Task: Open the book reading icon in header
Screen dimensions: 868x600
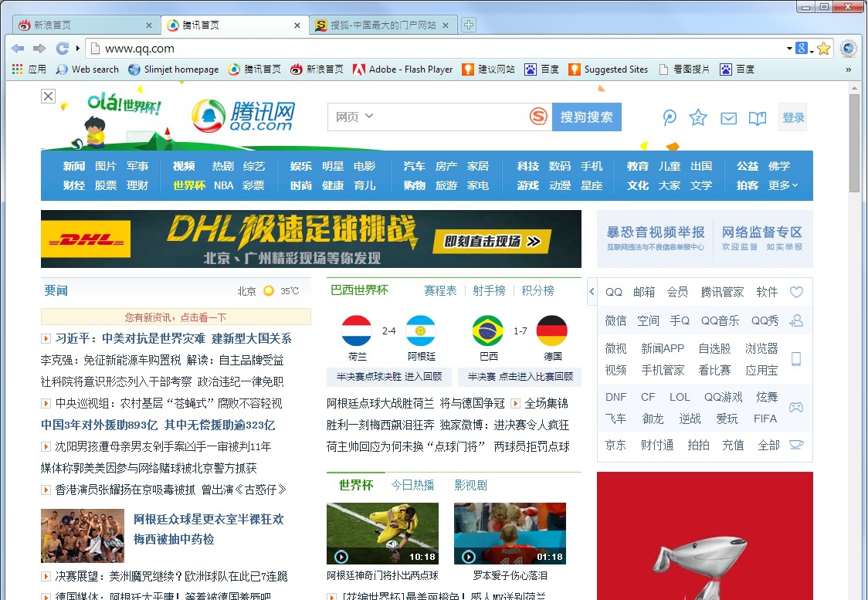Action: (758, 118)
